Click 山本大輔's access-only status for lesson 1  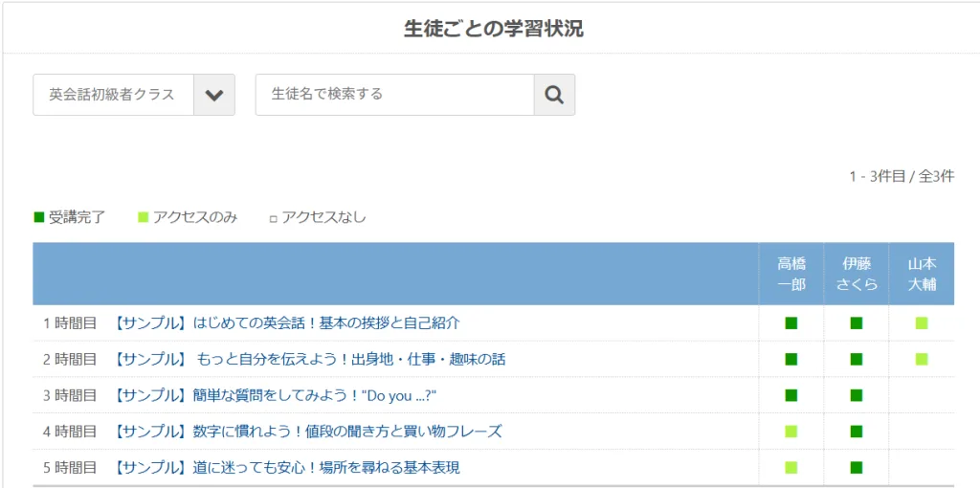coord(922,323)
